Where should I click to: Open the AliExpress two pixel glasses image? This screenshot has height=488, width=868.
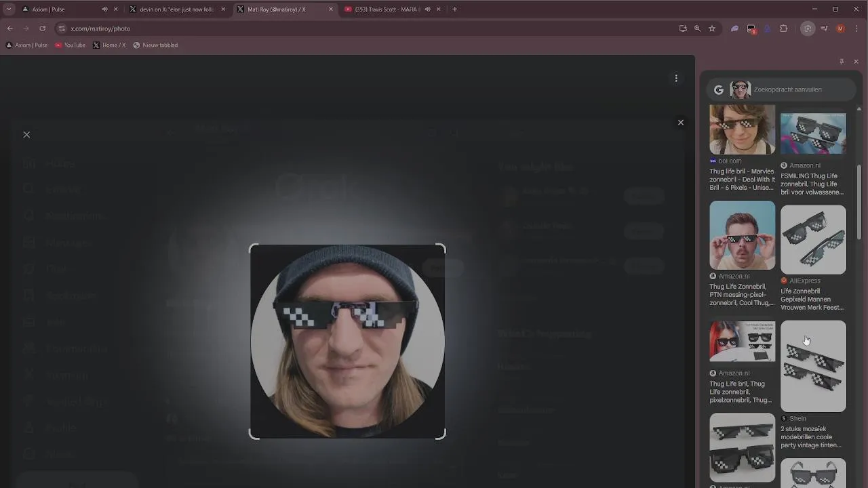point(813,240)
